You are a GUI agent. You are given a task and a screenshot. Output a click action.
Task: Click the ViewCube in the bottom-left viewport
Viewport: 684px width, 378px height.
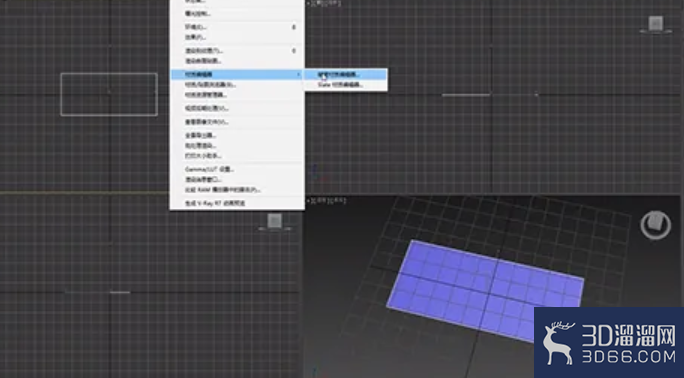[x=274, y=222]
